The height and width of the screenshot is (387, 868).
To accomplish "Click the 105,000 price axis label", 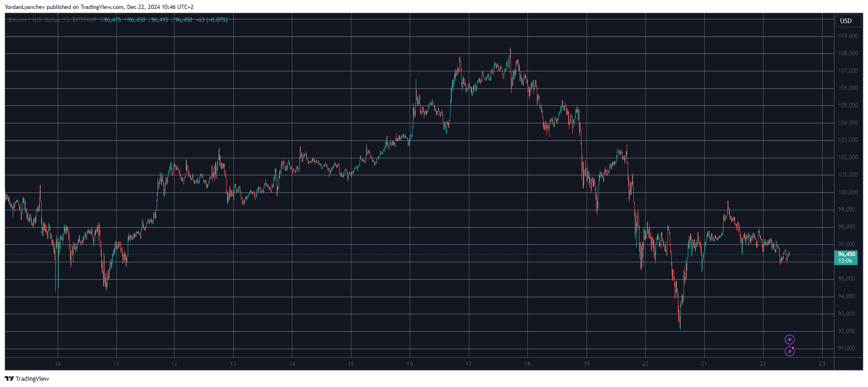I will (848, 105).
